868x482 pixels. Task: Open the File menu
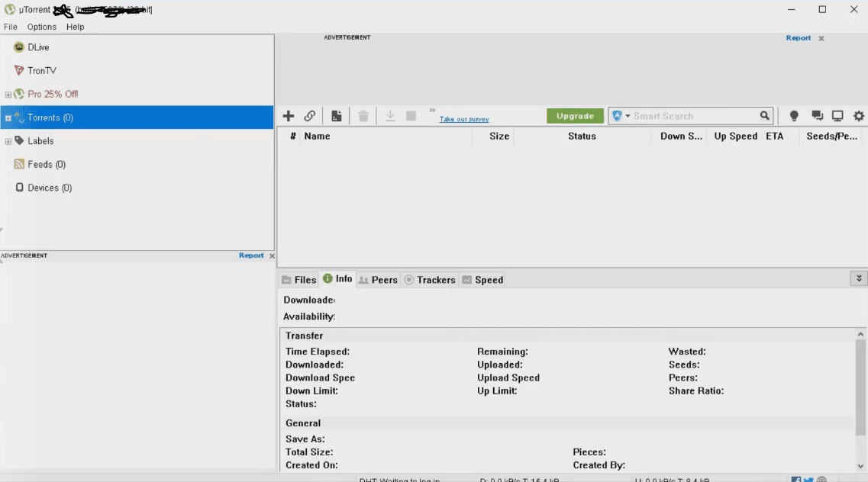tap(11, 27)
